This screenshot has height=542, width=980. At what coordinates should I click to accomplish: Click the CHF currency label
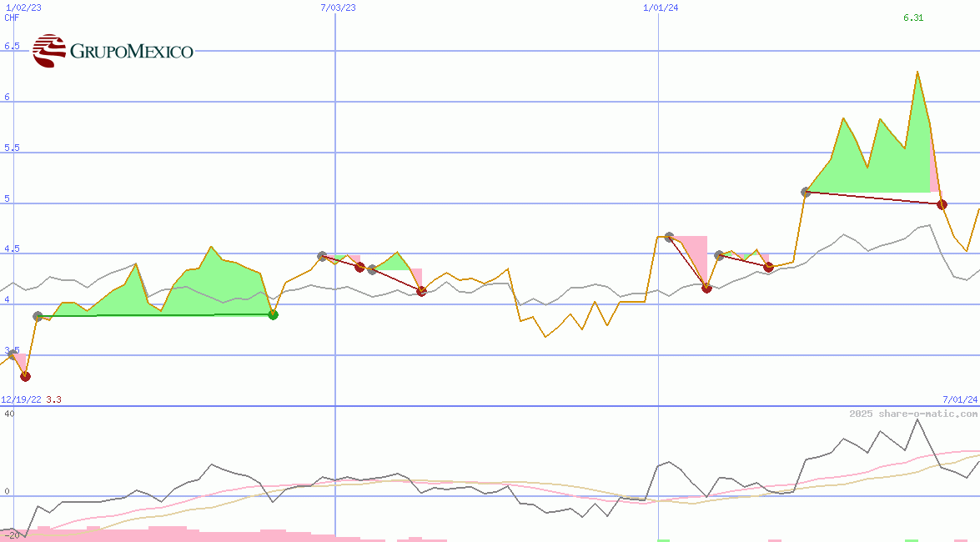coord(12,18)
